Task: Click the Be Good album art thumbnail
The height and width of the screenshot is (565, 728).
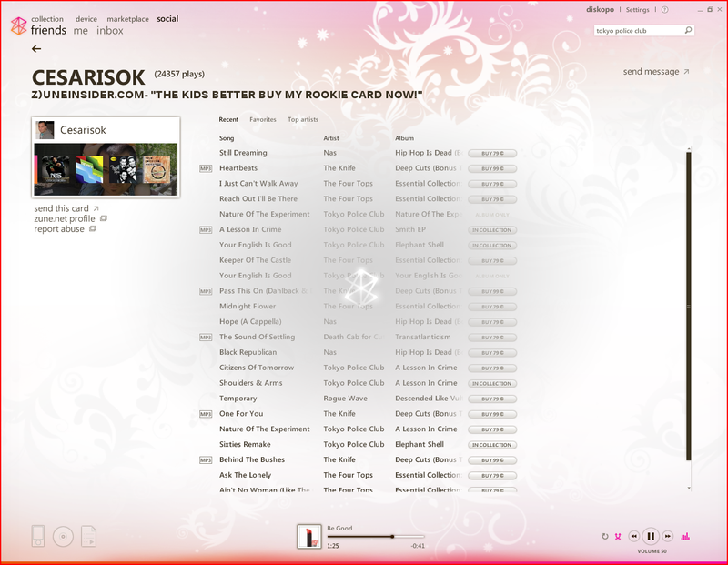Action: [309, 536]
